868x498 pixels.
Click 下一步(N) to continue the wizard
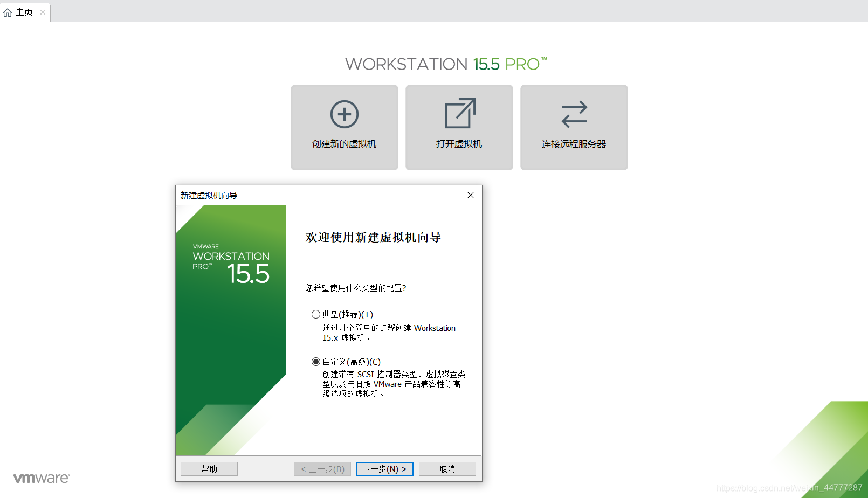(385, 469)
